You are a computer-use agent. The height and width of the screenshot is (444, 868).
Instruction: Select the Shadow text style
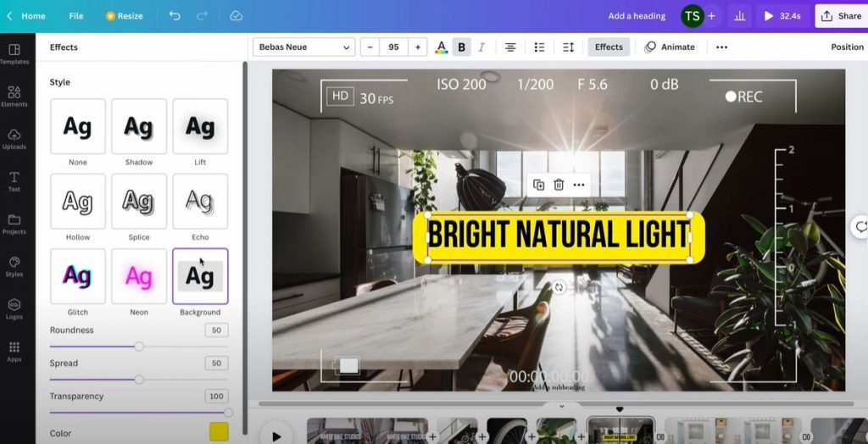coord(139,126)
